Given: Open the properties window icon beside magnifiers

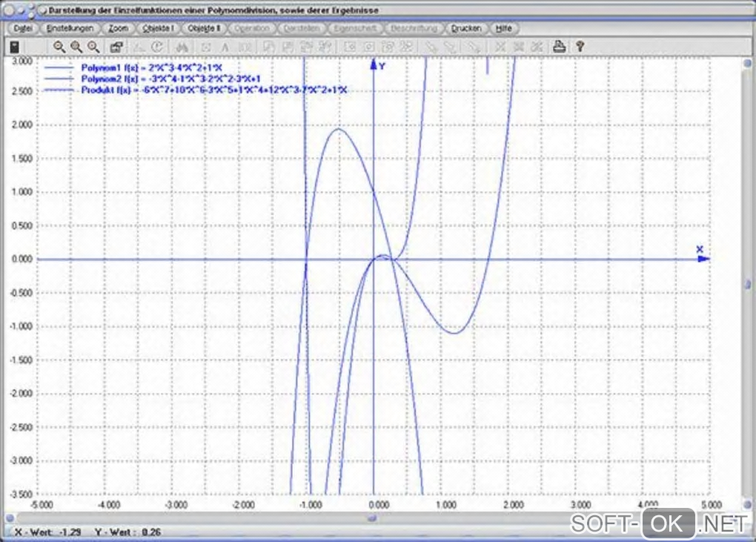Looking at the screenshot, I should tap(116, 47).
